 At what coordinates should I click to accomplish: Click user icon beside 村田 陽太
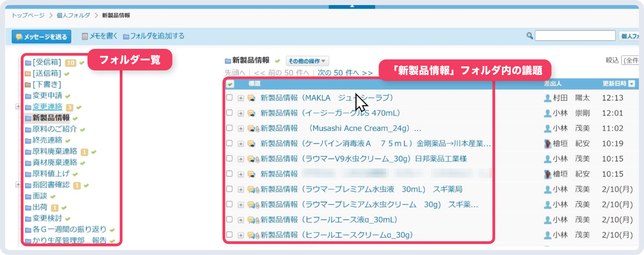(x=548, y=98)
